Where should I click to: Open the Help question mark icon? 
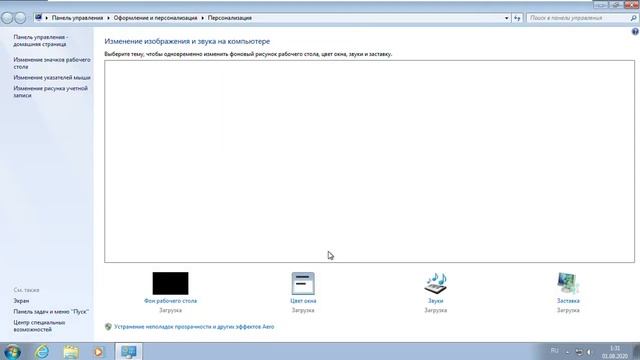(635, 31)
